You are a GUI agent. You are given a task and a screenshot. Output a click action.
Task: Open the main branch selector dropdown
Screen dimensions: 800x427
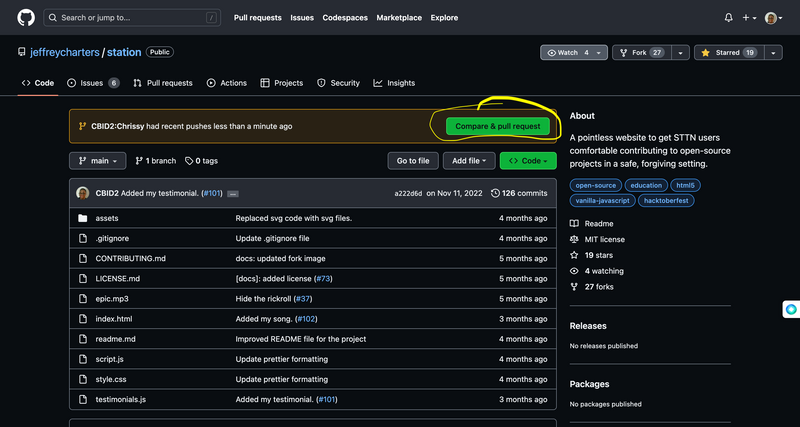[x=97, y=161]
